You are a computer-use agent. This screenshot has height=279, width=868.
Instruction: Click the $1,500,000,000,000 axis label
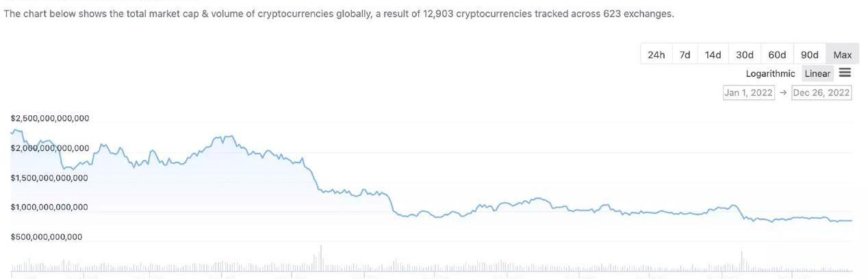tap(49, 178)
